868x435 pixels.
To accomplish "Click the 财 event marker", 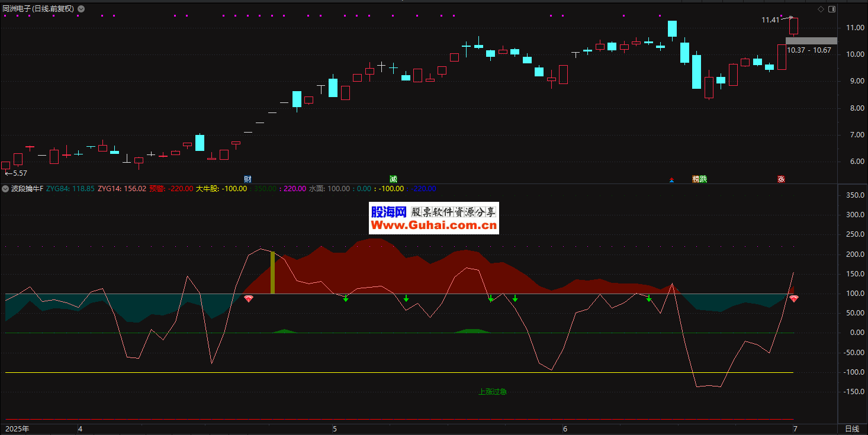I will click(x=247, y=179).
